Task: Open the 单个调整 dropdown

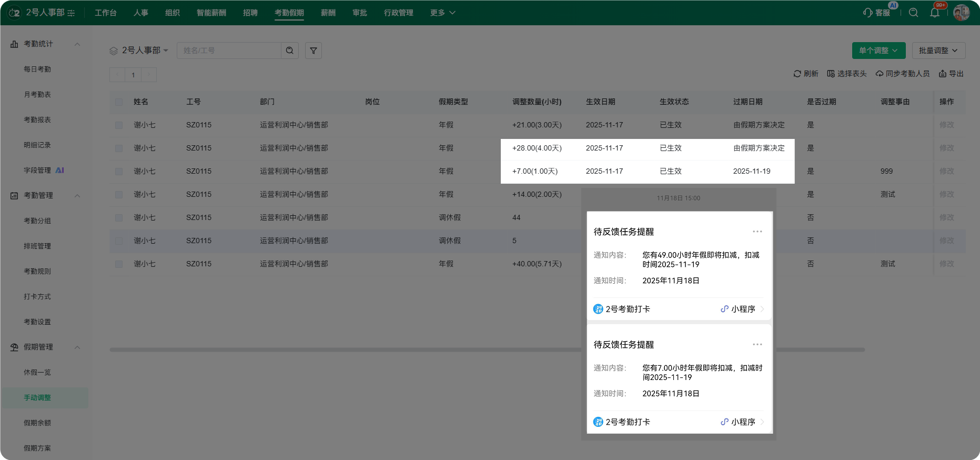Action: pyautogui.click(x=878, y=51)
